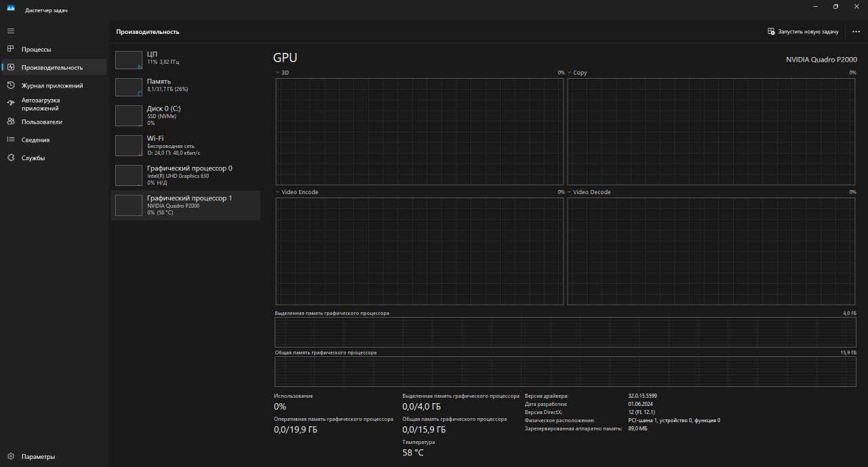Go to the Процессы page
The width and height of the screenshot is (868, 467).
click(x=54, y=49)
